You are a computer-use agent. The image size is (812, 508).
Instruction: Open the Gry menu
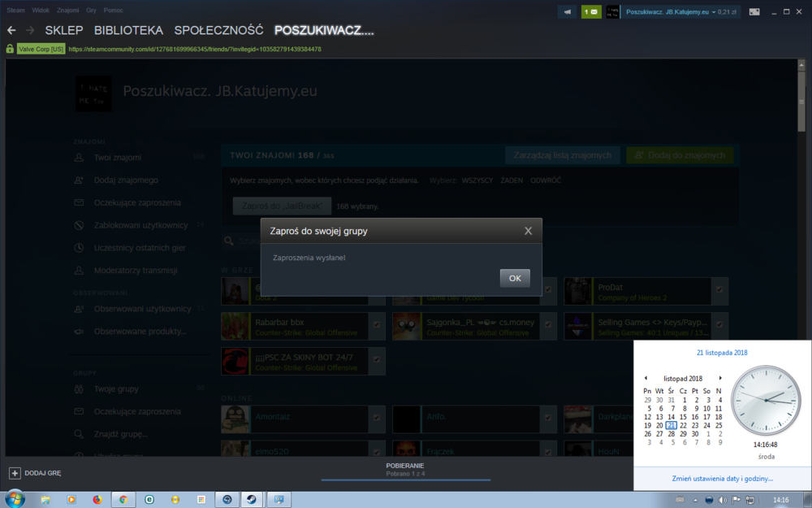[91, 11]
